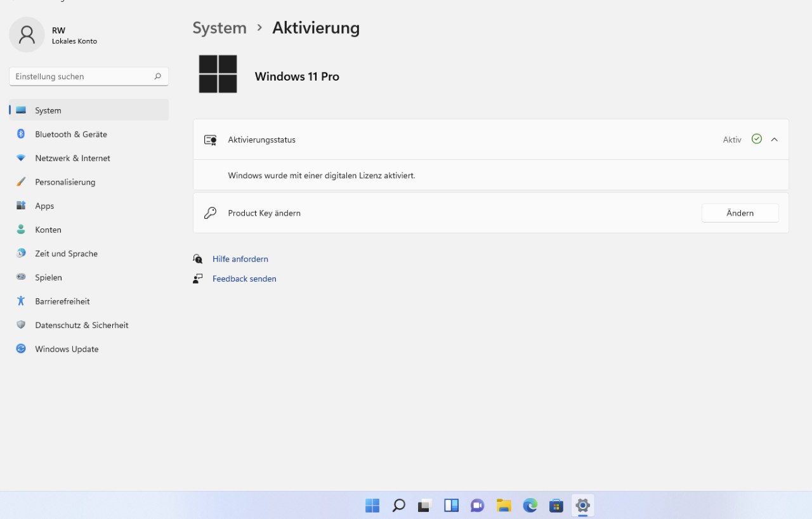Open the Feedback senden link
Image resolution: width=812 pixels, height=519 pixels.
244,279
